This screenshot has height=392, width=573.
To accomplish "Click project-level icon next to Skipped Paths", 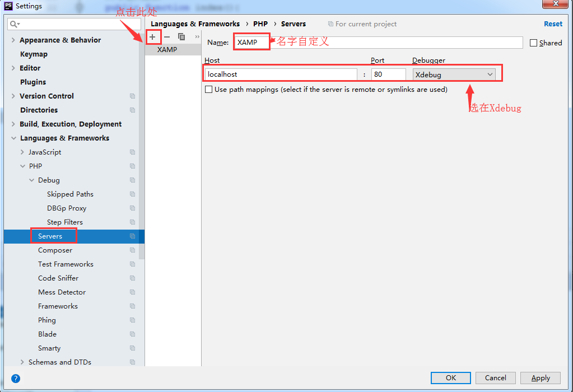I will 132,194.
